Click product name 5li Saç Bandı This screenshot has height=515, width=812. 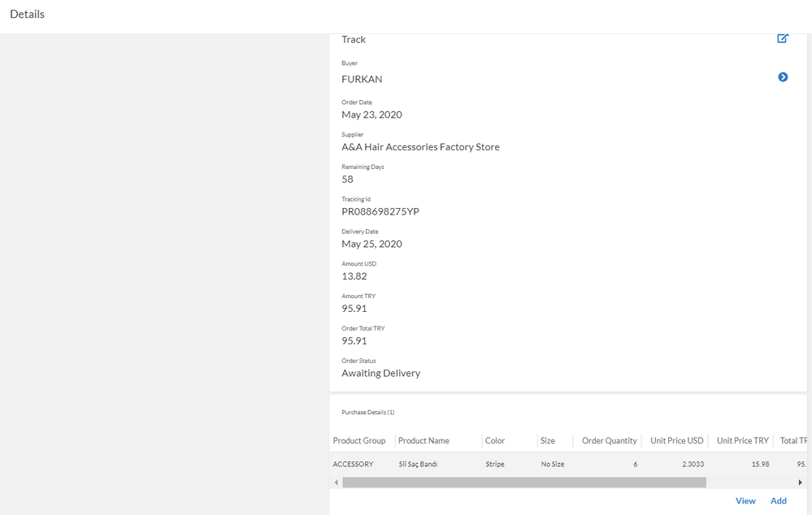tap(418, 465)
